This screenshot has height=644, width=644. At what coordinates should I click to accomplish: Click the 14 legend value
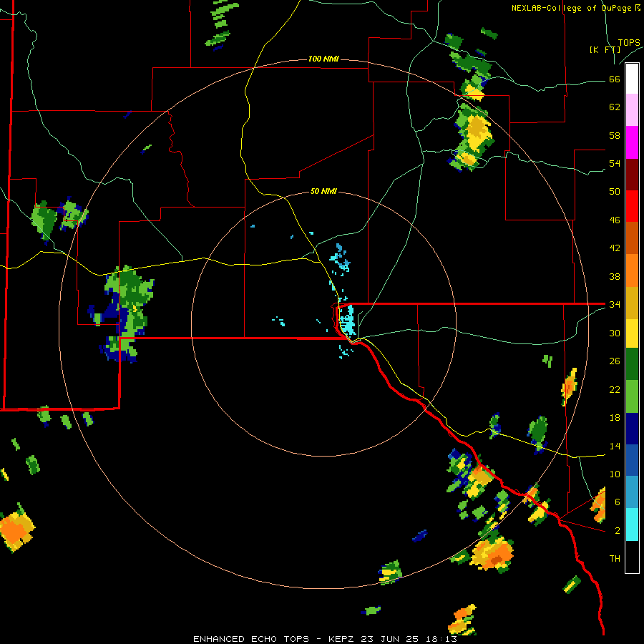[615, 446]
